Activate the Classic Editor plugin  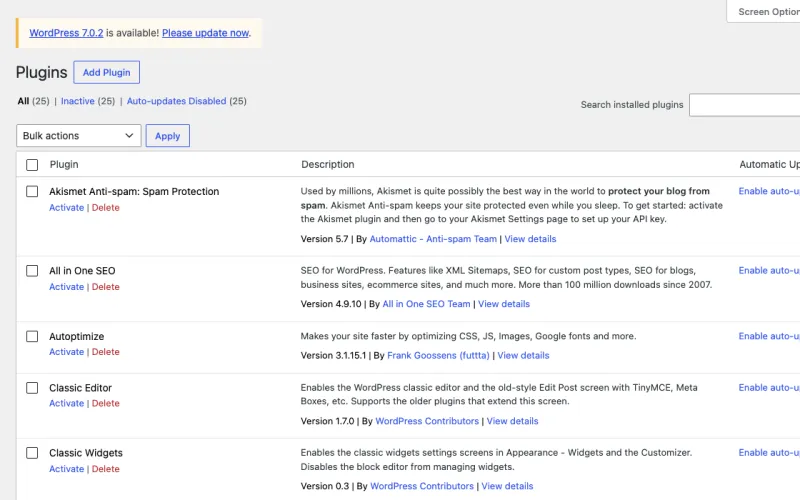point(66,403)
